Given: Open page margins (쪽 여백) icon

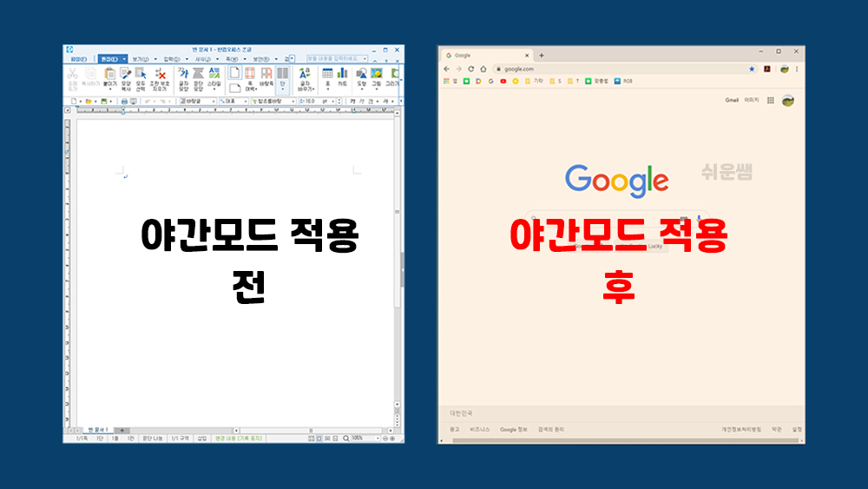Looking at the screenshot, I should pos(250,74).
